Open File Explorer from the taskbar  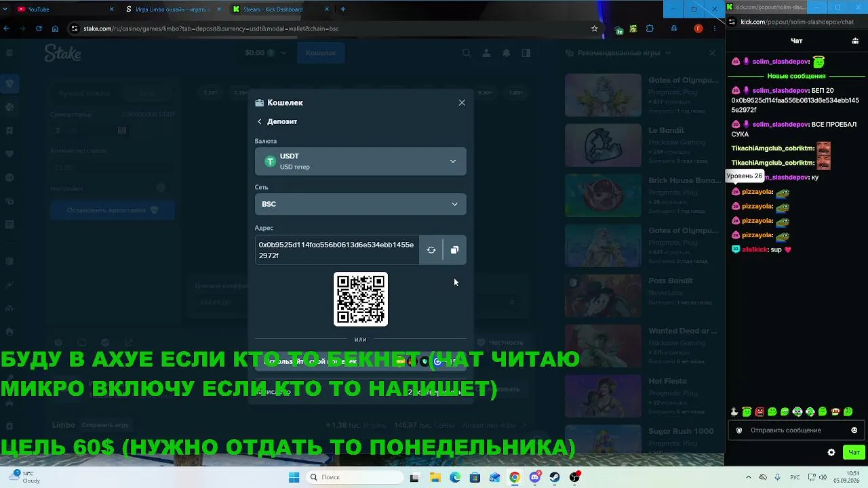click(435, 477)
